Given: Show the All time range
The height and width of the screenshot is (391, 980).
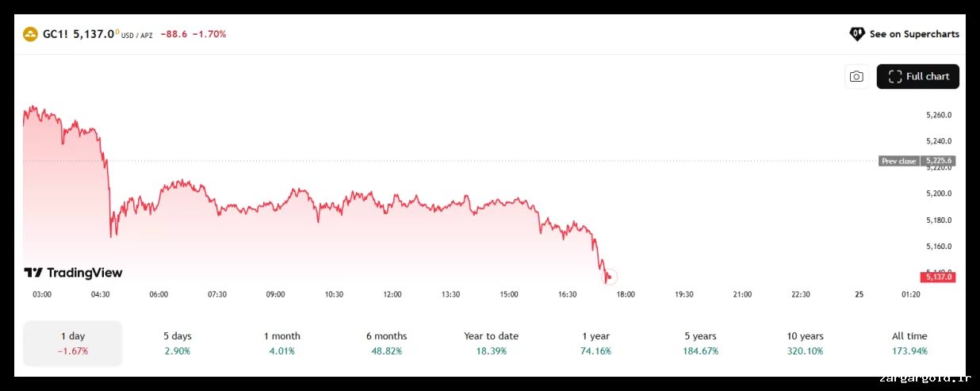Looking at the screenshot, I should pyautogui.click(x=909, y=343).
